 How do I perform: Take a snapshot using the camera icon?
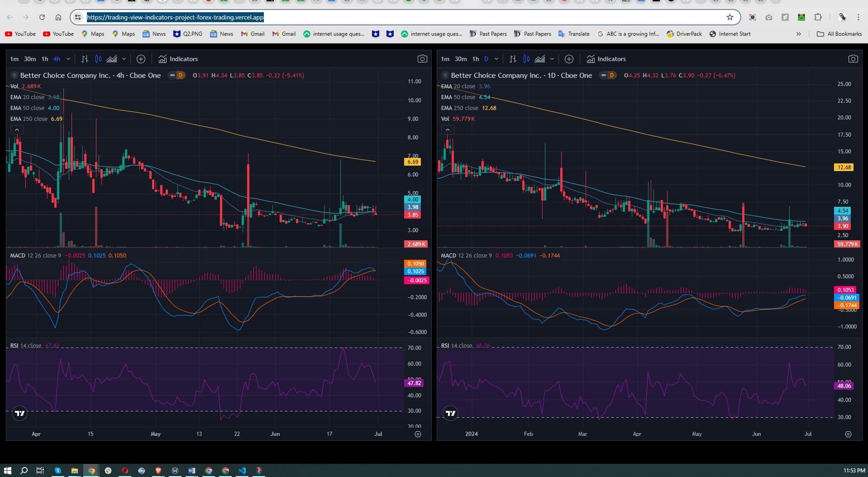point(422,58)
